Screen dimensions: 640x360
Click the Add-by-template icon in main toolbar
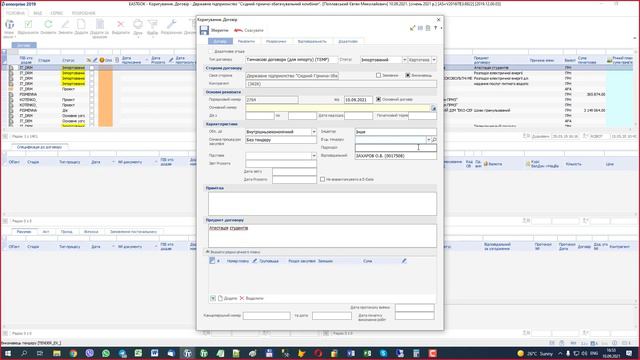(x=100, y=24)
